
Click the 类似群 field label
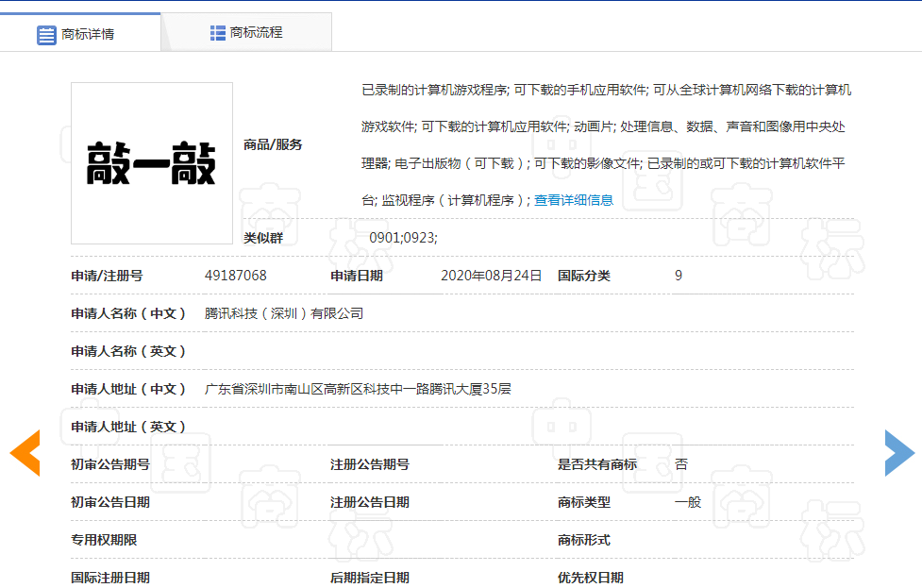coord(261,236)
